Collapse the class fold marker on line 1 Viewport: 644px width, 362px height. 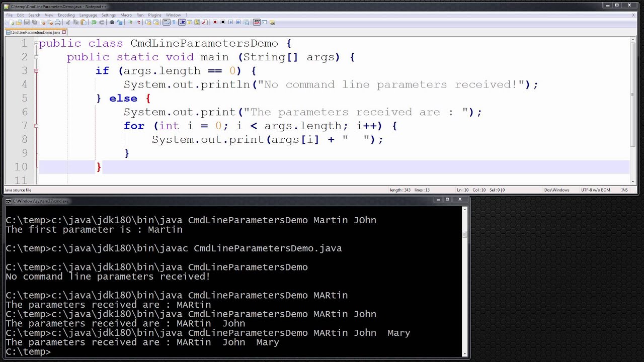36,43
